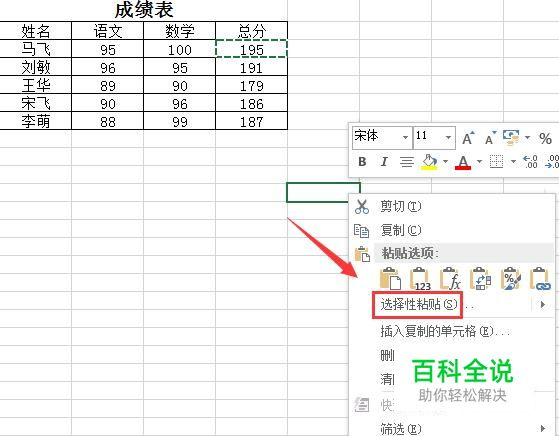
Task: Click the selected empty cell with green border
Action: pyautogui.click(x=323, y=193)
